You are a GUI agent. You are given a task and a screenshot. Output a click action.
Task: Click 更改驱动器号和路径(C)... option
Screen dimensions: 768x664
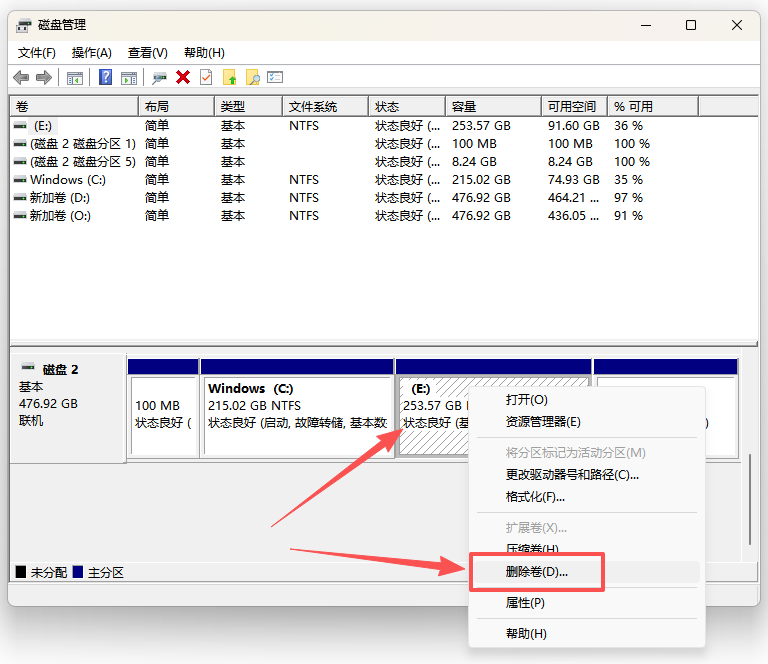[x=572, y=474]
